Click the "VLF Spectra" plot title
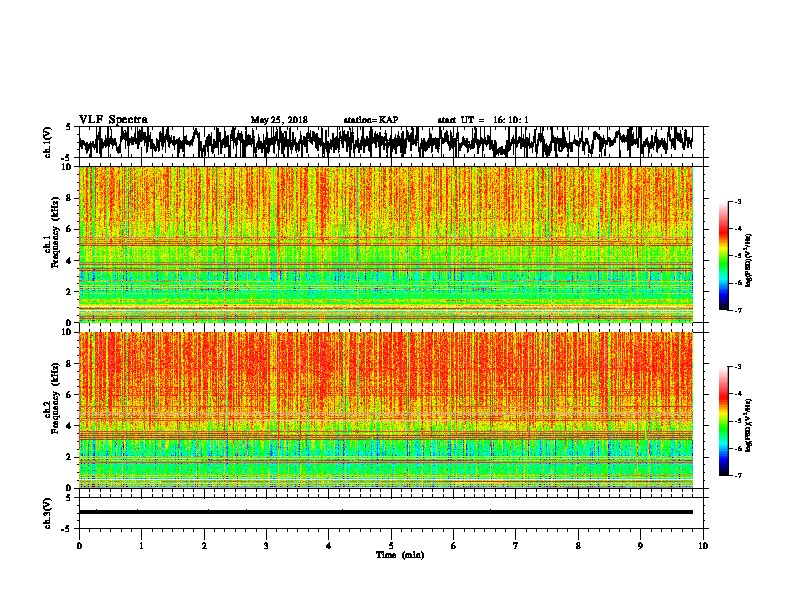The height and width of the screenshot is (612, 792). coord(113,120)
